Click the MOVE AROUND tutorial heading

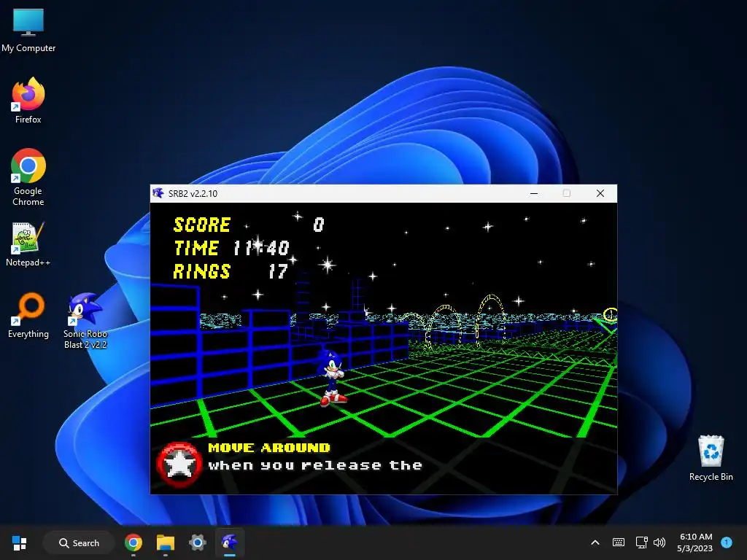click(268, 448)
